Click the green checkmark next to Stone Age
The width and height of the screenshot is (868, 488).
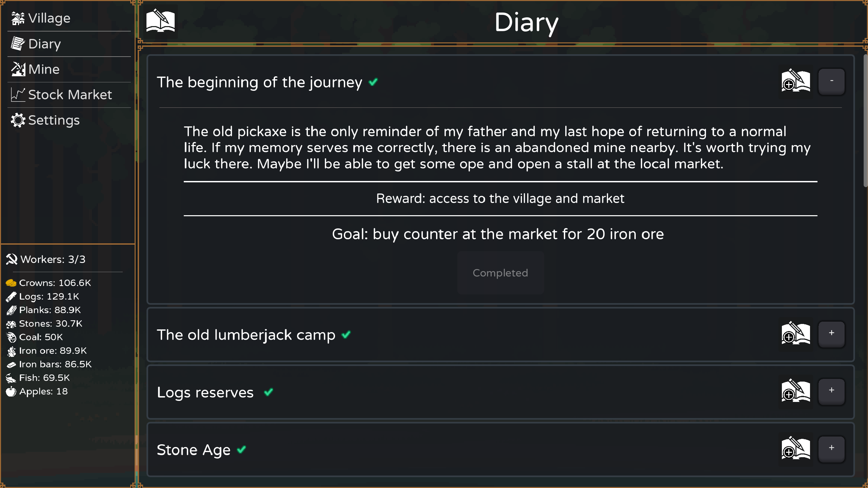point(241,449)
